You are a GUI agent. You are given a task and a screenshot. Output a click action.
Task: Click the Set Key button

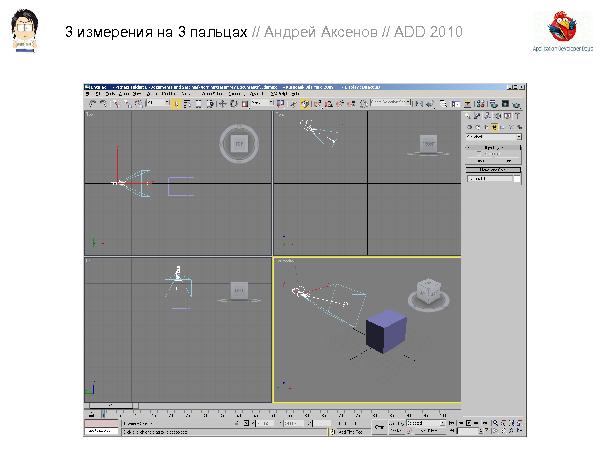tap(396, 430)
